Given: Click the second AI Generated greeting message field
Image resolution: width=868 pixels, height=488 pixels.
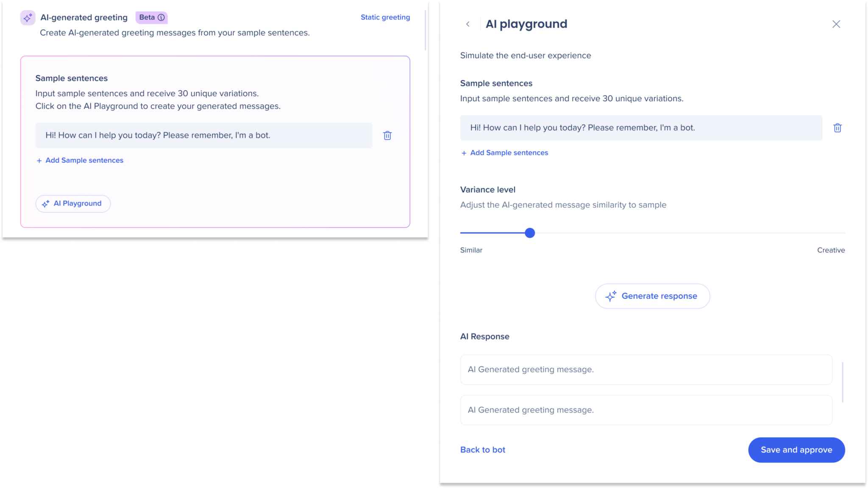Looking at the screenshot, I should 644,410.
